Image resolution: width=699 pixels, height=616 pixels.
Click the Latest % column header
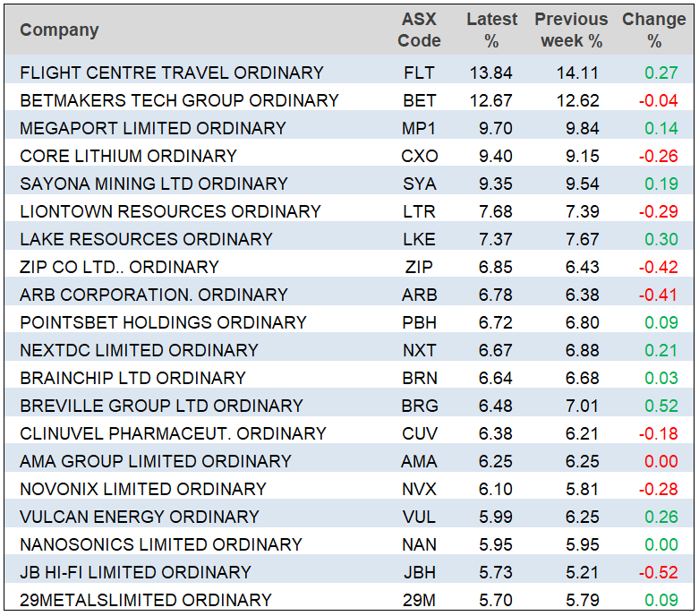(x=490, y=30)
